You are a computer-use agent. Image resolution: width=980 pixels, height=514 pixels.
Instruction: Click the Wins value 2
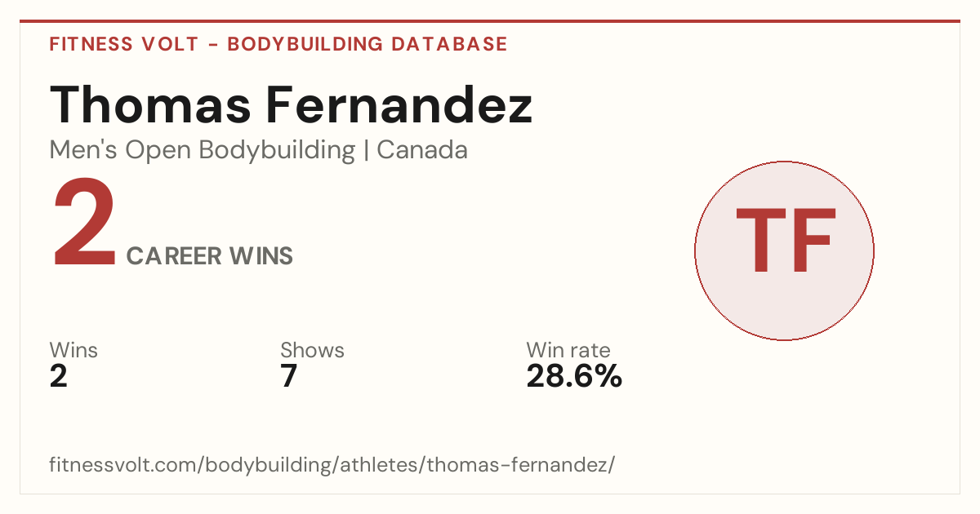point(59,377)
